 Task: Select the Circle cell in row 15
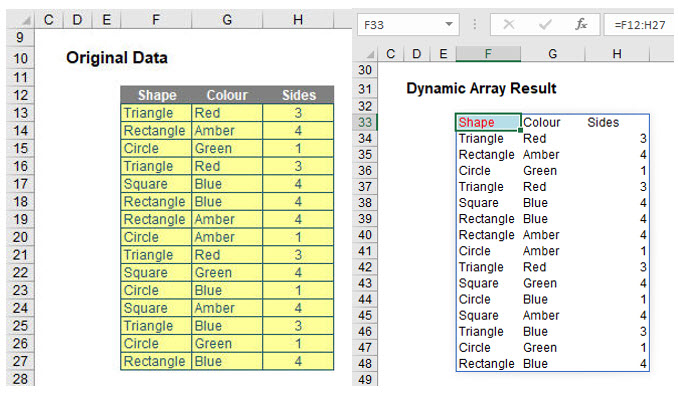pyautogui.click(x=156, y=149)
